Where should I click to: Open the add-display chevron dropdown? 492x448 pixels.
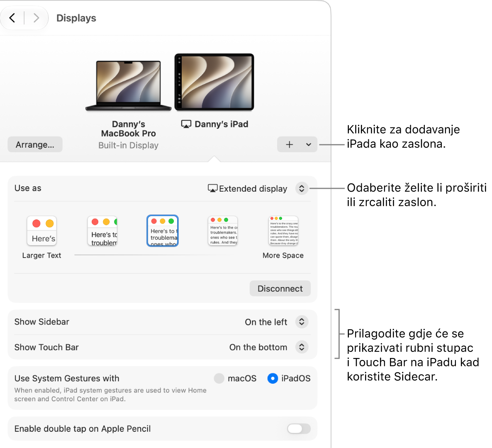tap(309, 145)
